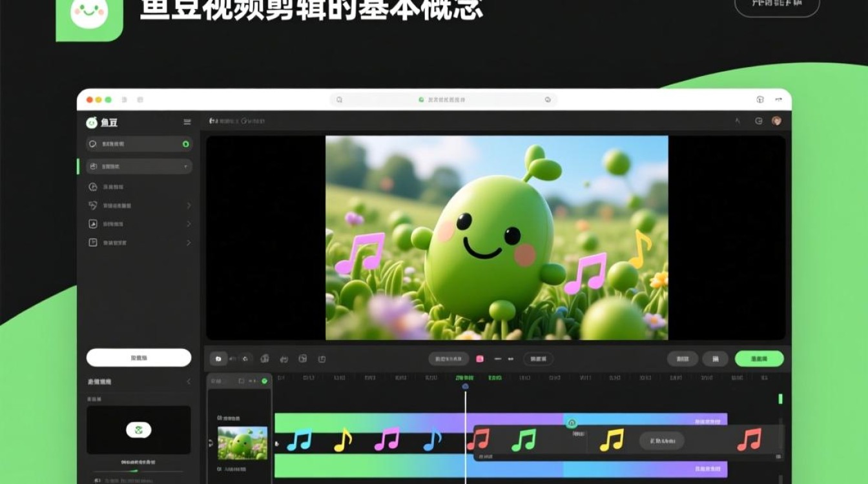This screenshot has width=868, height=484.
Task: Click the first grey icon beside the traffic lights
Action: click(x=123, y=100)
